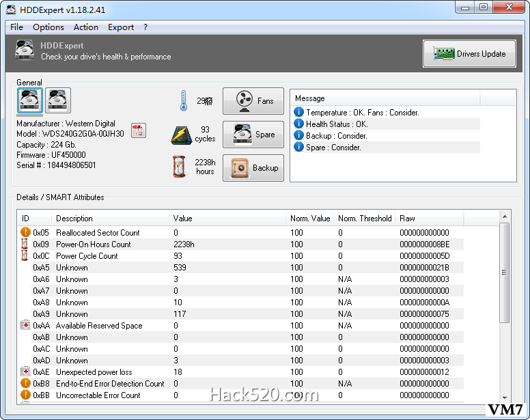Click the info icon beside Temperature message
This screenshot has height=420, width=530.
[x=298, y=112]
